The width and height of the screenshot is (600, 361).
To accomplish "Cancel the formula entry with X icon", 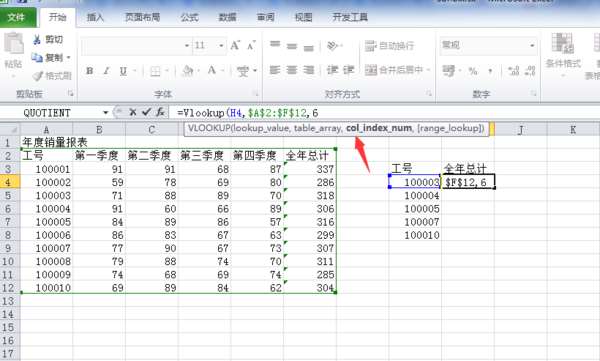I will (x=133, y=112).
